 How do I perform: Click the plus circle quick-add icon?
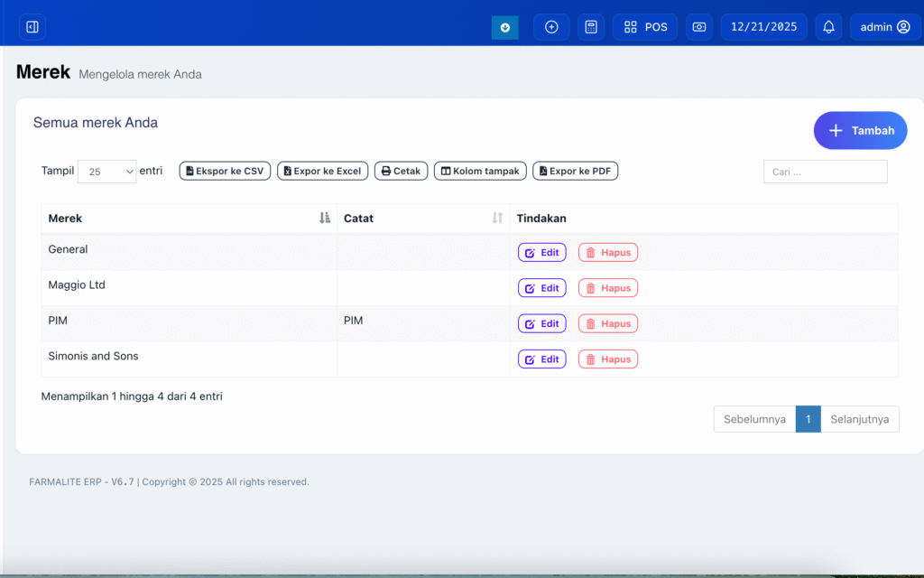(x=551, y=27)
